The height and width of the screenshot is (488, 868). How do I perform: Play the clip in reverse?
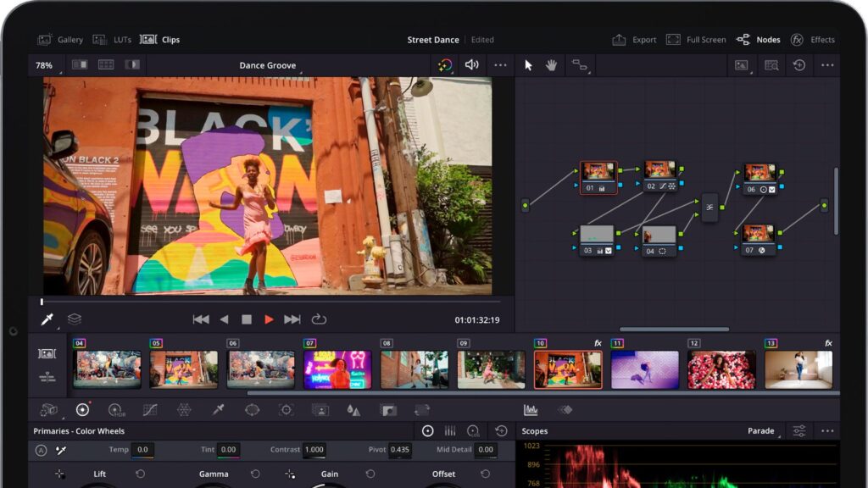(x=224, y=319)
